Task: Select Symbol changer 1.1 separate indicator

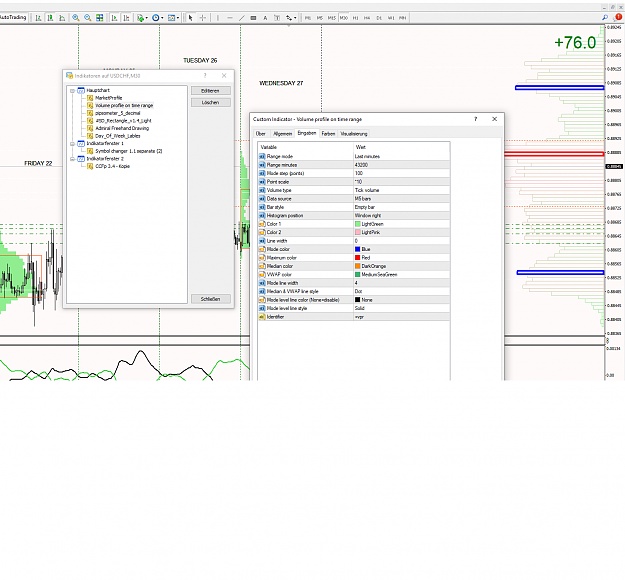Action: pyautogui.click(x=128, y=151)
